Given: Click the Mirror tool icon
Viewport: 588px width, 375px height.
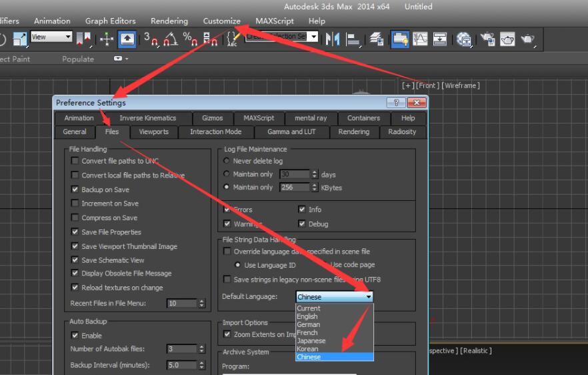Looking at the screenshot, I should (x=333, y=39).
